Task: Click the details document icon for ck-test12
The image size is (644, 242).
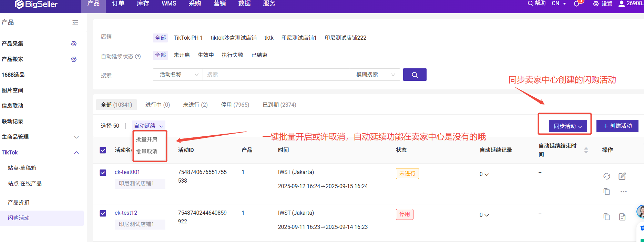Action: tap(622, 217)
